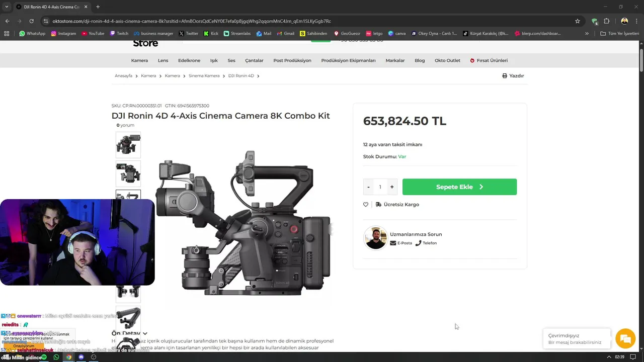The height and width of the screenshot is (362, 644).
Task: Open the Instagram bookmark
Action: [63, 34]
